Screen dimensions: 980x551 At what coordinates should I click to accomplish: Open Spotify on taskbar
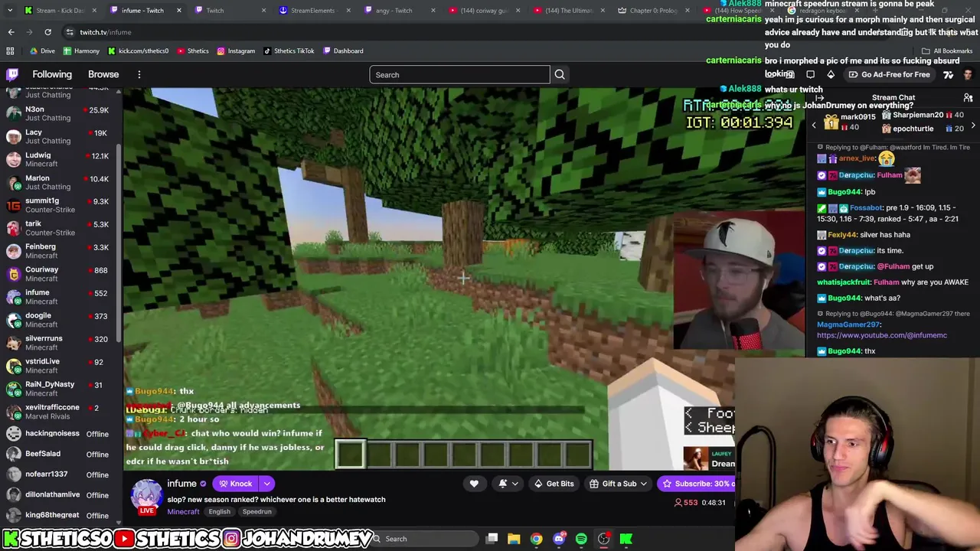tap(581, 539)
